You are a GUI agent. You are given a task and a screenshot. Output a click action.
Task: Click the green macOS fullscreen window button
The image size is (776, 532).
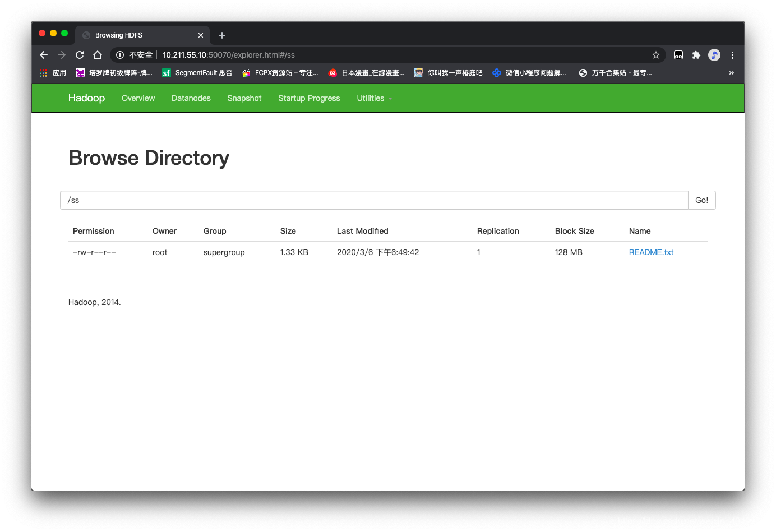point(64,33)
